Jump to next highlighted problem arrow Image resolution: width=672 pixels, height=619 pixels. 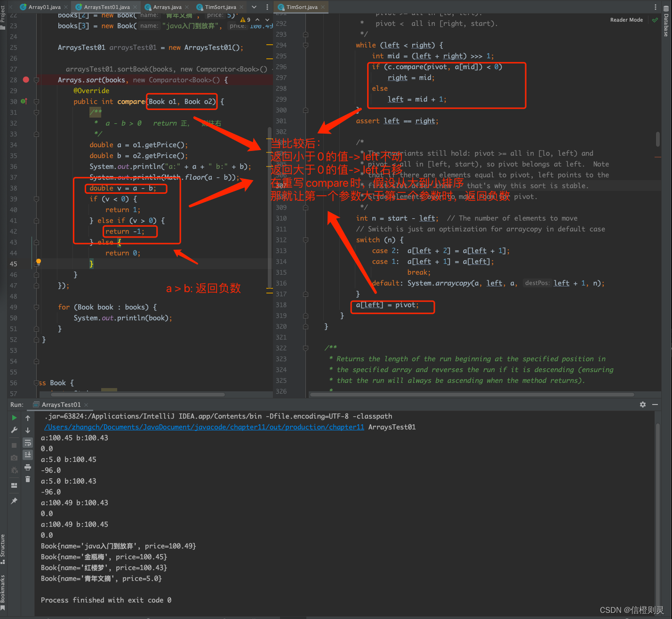267,20
